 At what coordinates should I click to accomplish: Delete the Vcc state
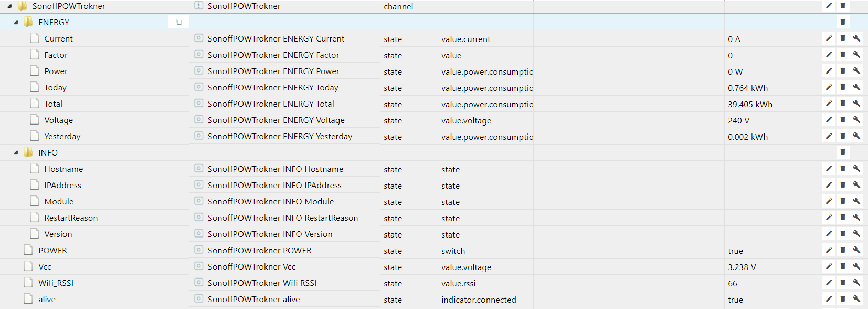(843, 266)
